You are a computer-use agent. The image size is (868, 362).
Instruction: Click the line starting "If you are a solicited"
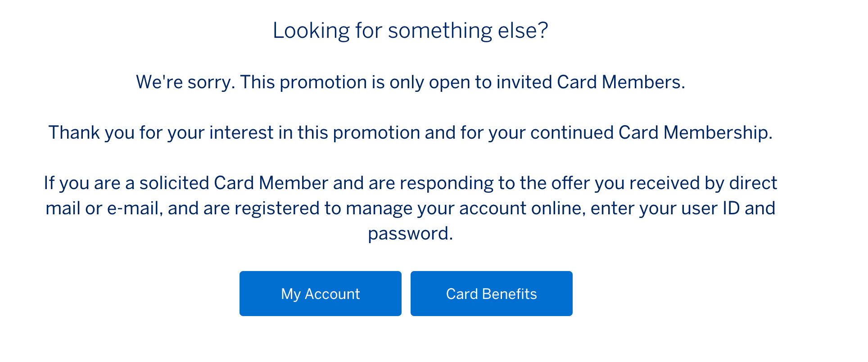coord(410,183)
